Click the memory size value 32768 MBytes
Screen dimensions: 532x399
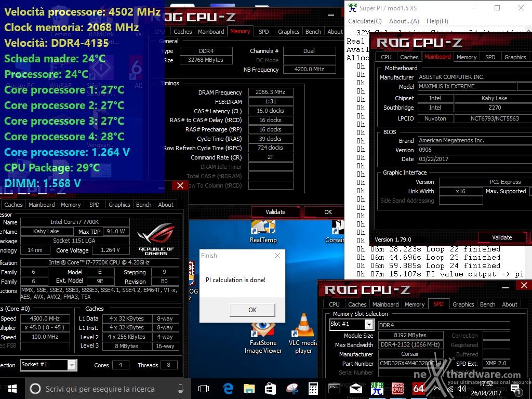pos(206,60)
